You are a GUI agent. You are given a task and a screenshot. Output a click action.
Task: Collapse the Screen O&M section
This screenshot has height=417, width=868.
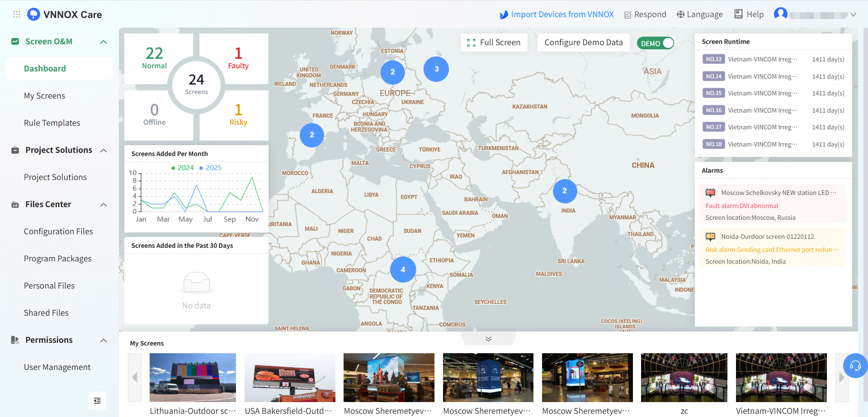104,42
